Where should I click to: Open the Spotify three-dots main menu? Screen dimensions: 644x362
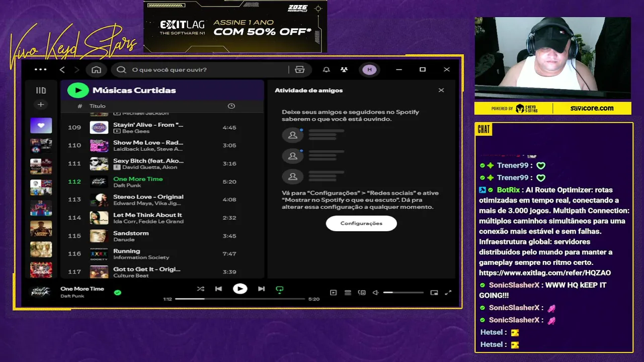point(41,69)
